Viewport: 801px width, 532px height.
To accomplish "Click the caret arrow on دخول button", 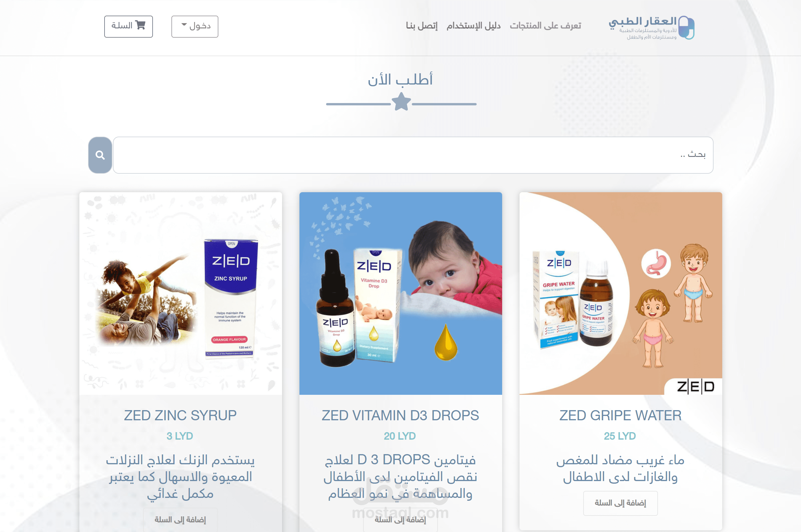I will (x=184, y=25).
